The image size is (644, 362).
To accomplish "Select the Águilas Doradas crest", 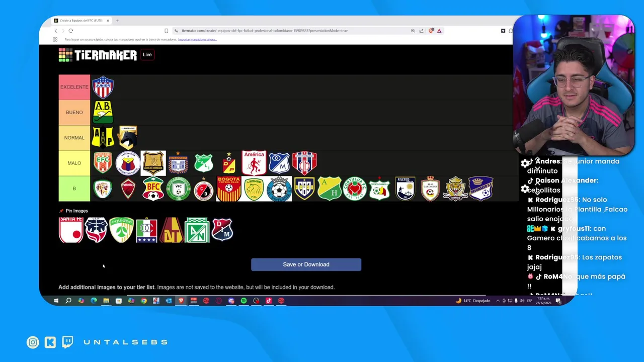I will (x=153, y=163).
